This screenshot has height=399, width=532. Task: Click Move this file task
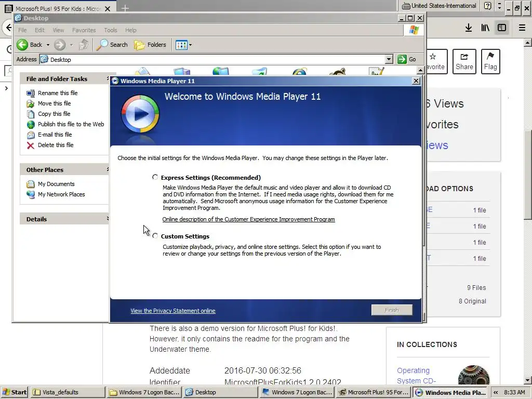click(54, 103)
